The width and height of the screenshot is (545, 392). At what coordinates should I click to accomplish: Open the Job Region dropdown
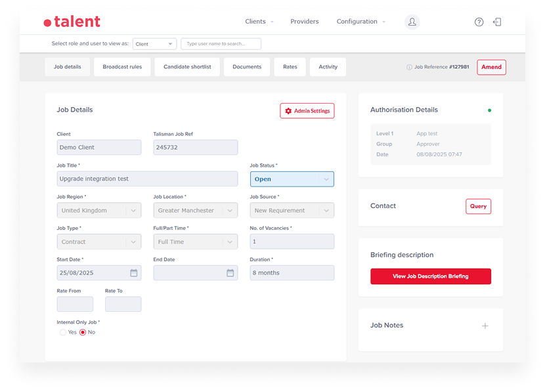click(x=98, y=211)
